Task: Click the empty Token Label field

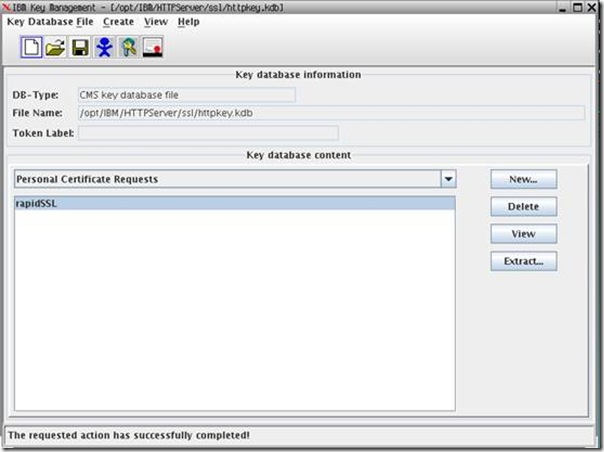Action: (208, 133)
